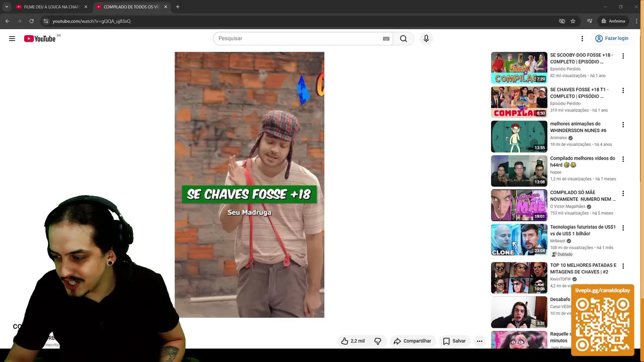The width and height of the screenshot is (644, 362).
Task: Open options for Tecnologias futuristas video
Action: (x=623, y=228)
